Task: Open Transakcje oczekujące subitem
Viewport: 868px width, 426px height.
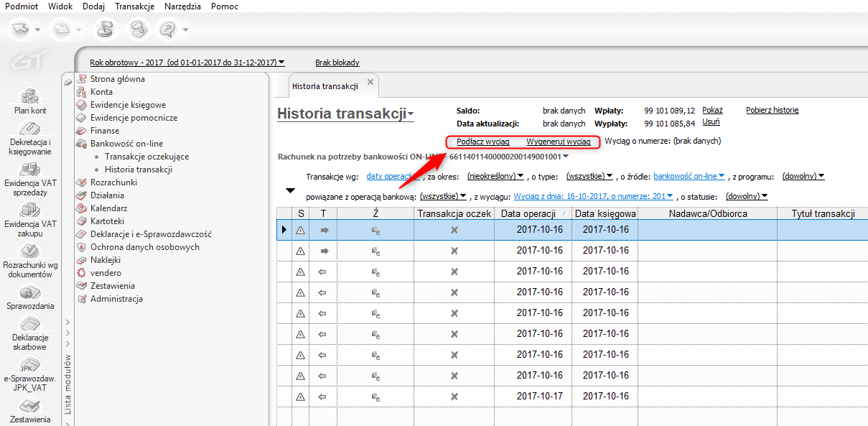Action: 147,157
